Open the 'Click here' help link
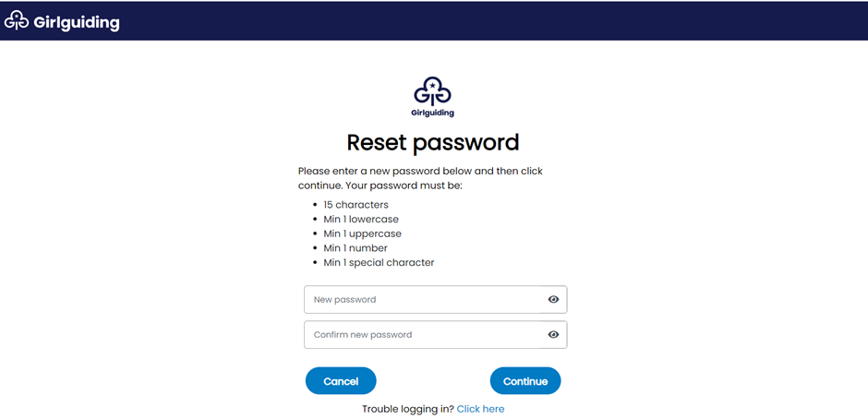 480,409
